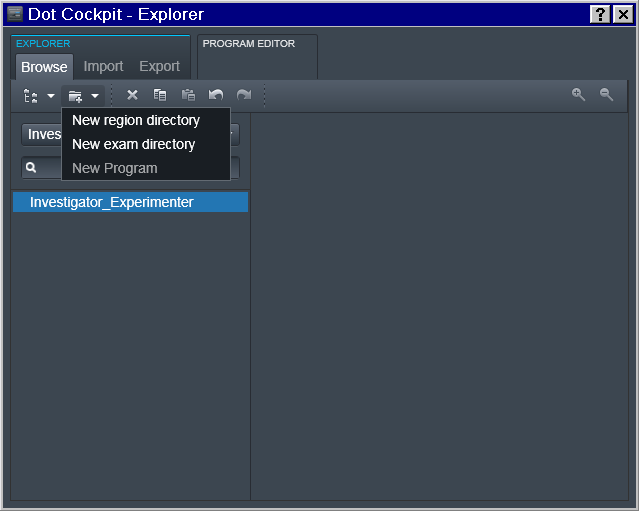Click the zoom in magnifier icon
This screenshot has height=511, width=639.
click(x=578, y=94)
